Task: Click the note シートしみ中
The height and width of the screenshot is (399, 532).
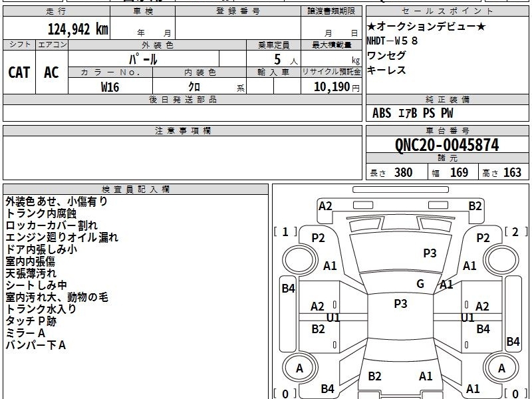Action: (x=37, y=285)
